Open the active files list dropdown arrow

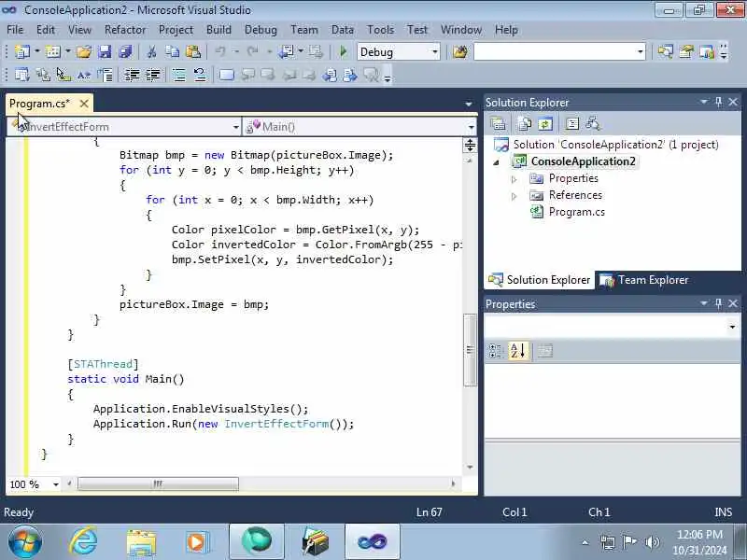tap(469, 104)
